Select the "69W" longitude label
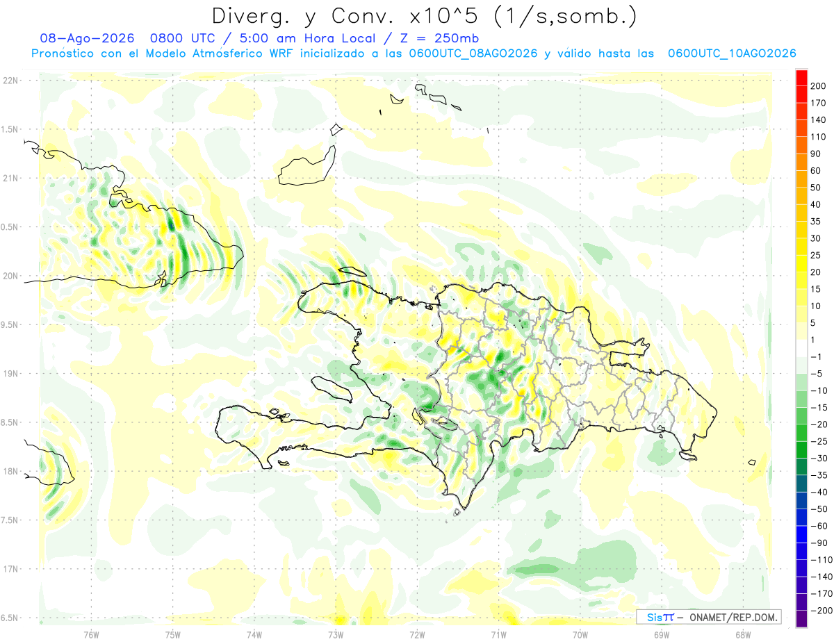The width and height of the screenshot is (834, 644). 662,634
